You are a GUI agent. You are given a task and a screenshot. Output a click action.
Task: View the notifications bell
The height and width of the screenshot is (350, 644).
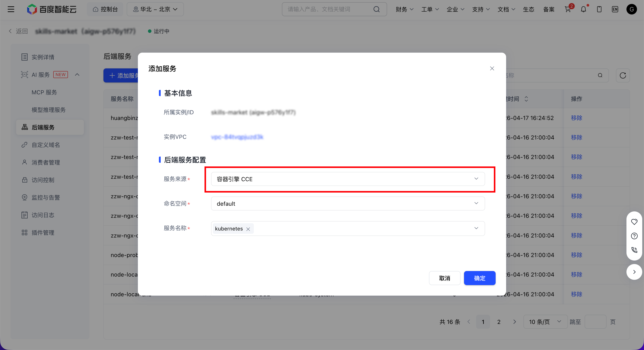tap(584, 9)
